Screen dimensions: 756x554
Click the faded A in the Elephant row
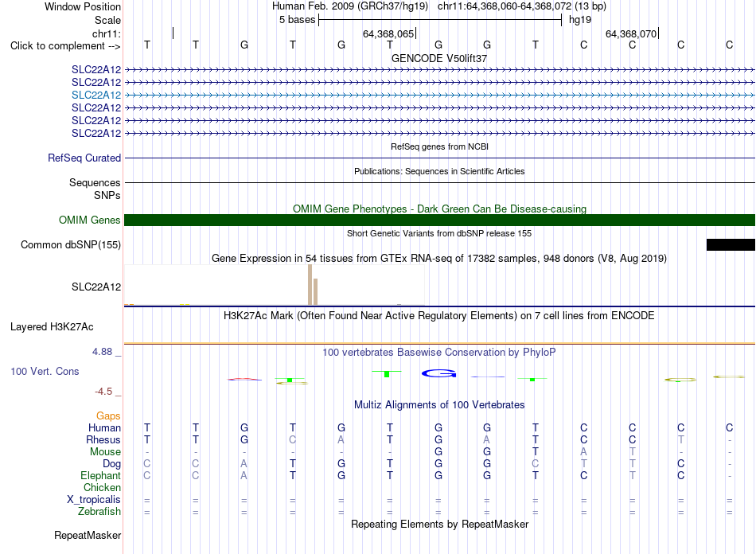pyautogui.click(x=244, y=475)
